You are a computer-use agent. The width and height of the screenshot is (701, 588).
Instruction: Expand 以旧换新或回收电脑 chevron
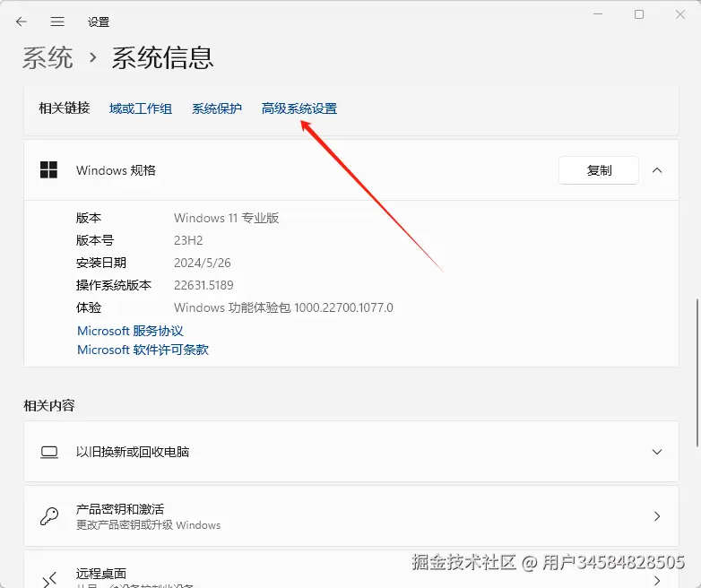click(x=657, y=452)
